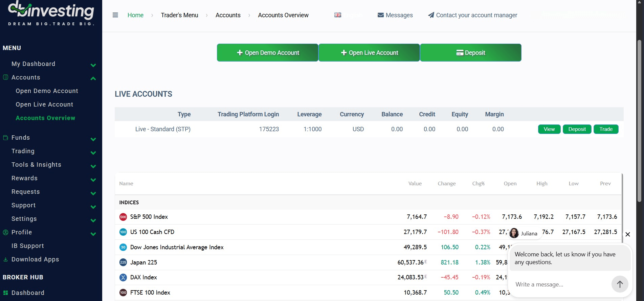Click the Japan 225 row name
The width and height of the screenshot is (644, 301).
click(143, 262)
